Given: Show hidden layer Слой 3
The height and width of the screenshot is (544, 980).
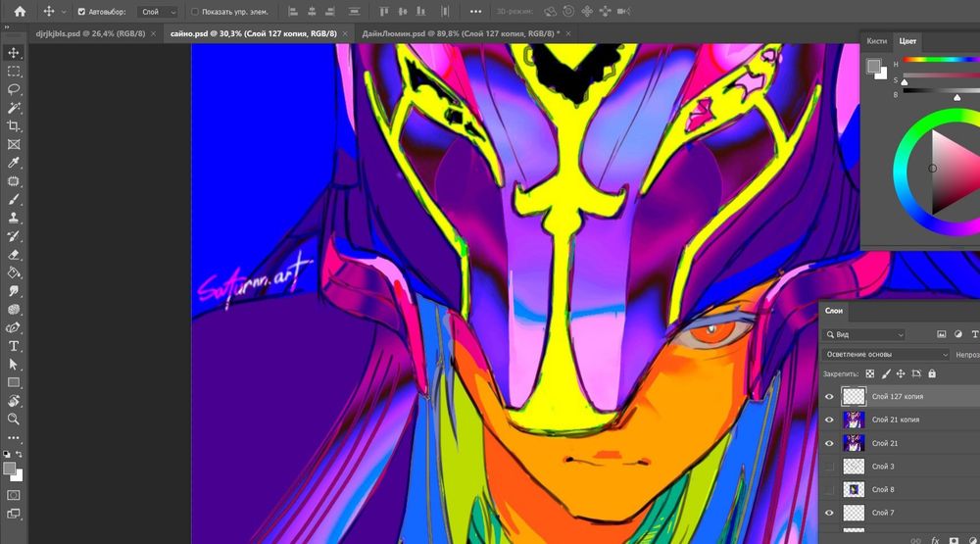Looking at the screenshot, I should coord(829,467).
